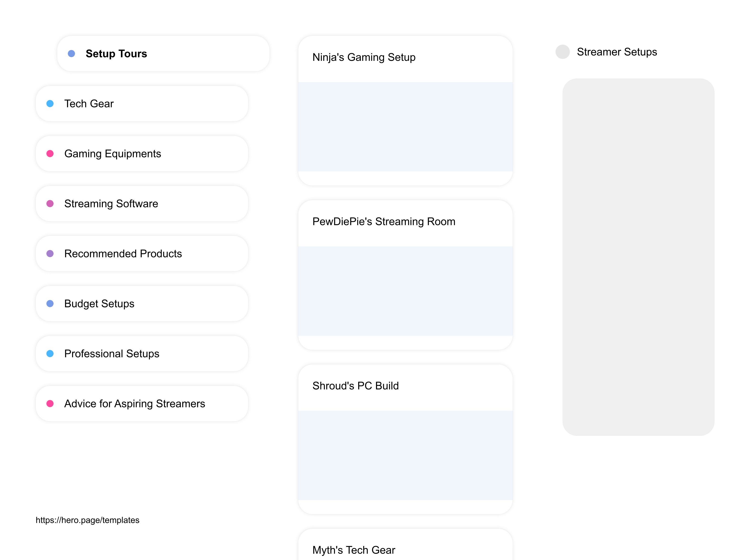750x560 pixels.
Task: Click the magenta dot beside Streaming Software
Action: pos(50,203)
